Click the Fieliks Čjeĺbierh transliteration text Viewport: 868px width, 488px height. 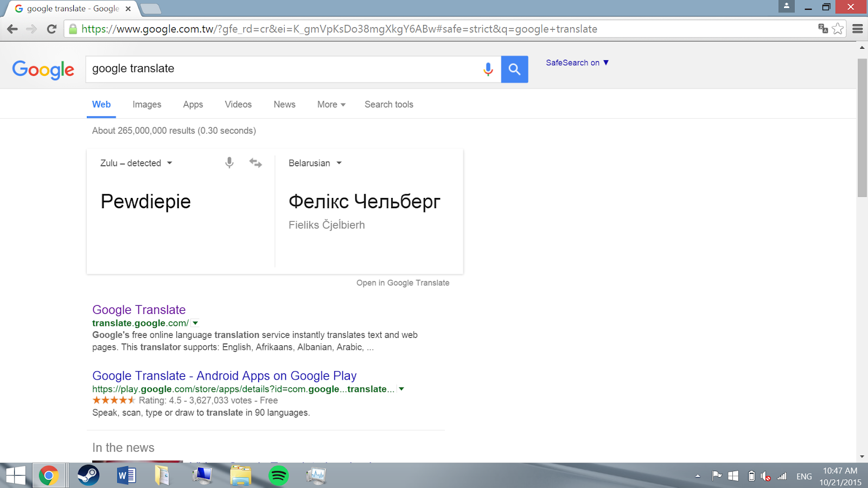pyautogui.click(x=327, y=225)
